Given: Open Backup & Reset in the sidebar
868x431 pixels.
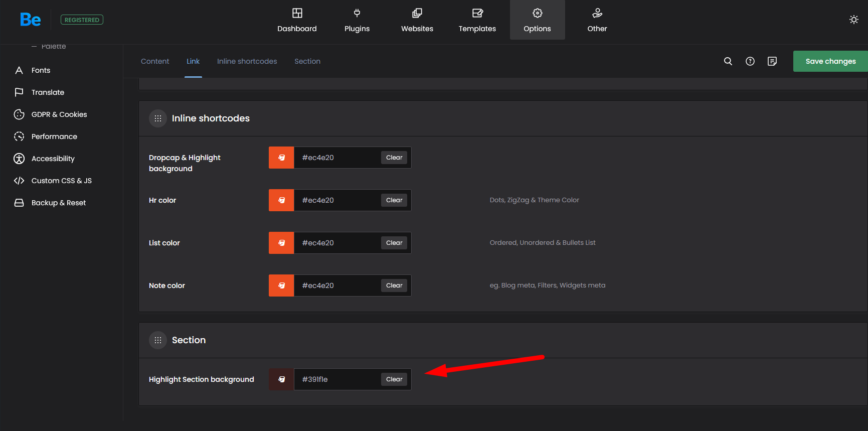Looking at the screenshot, I should pos(59,203).
